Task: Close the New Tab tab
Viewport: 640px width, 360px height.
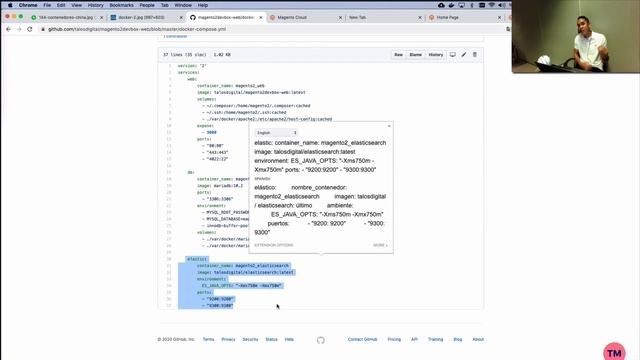Action: 420,18
